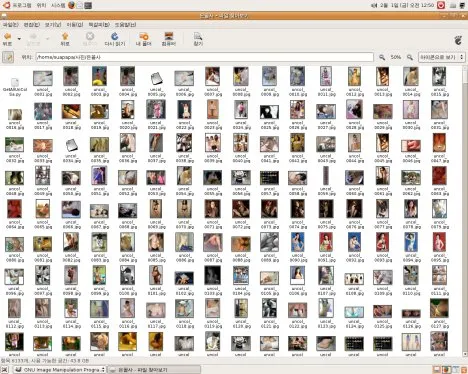This screenshot has width=468, height=374.
Task: Open the forward history dropdown arrow
Action: [47, 39]
